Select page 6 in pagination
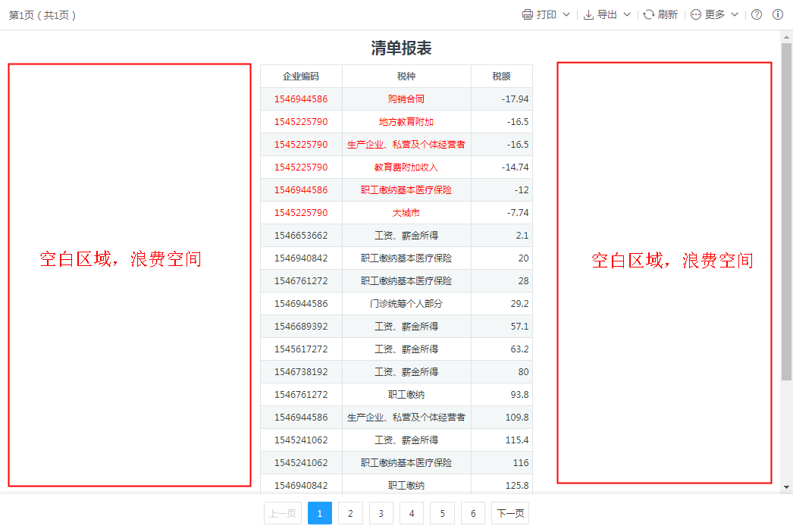Viewport: 793px width, 532px height. (473, 514)
